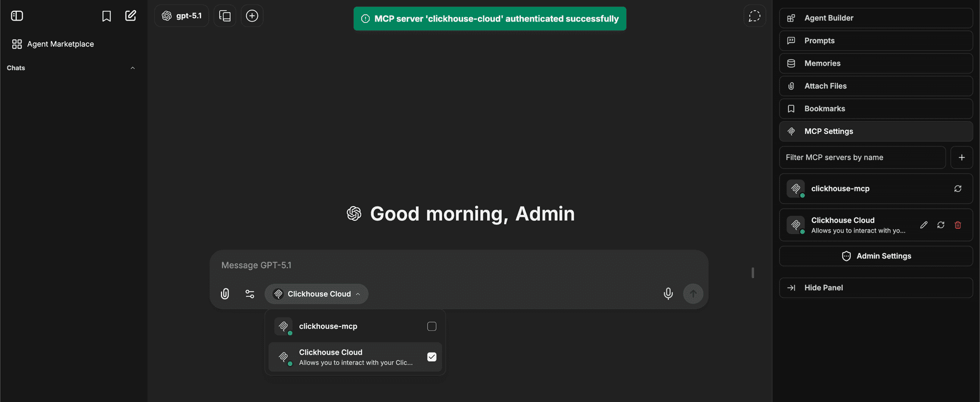The height and width of the screenshot is (402, 980).
Task: Click the Message GPT-5.1 input box
Action: pos(459,265)
